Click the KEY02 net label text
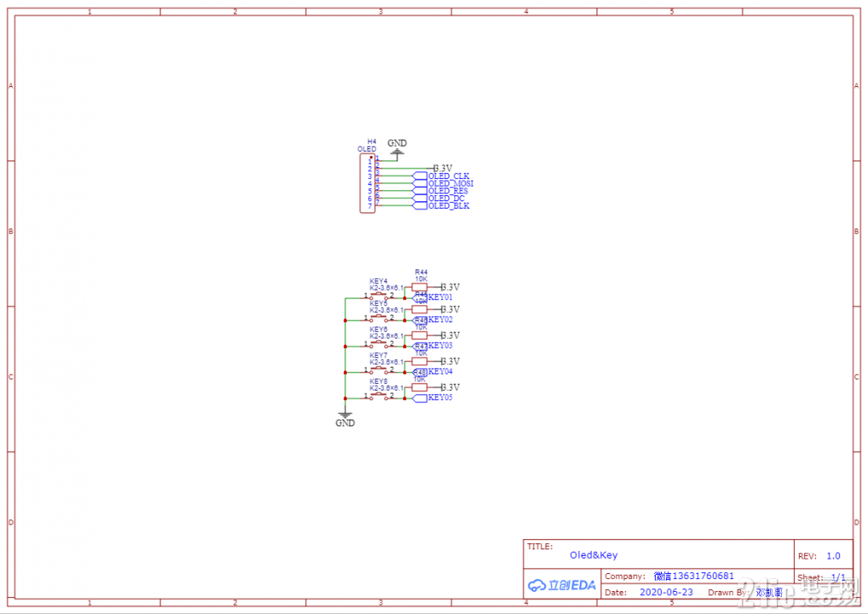Screen dimensions: 868x614 (441, 320)
